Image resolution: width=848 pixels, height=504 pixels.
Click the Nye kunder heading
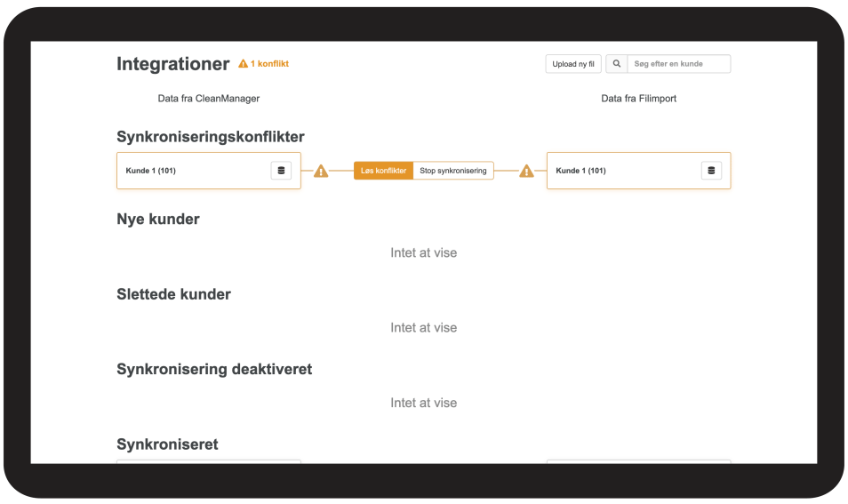tap(158, 219)
